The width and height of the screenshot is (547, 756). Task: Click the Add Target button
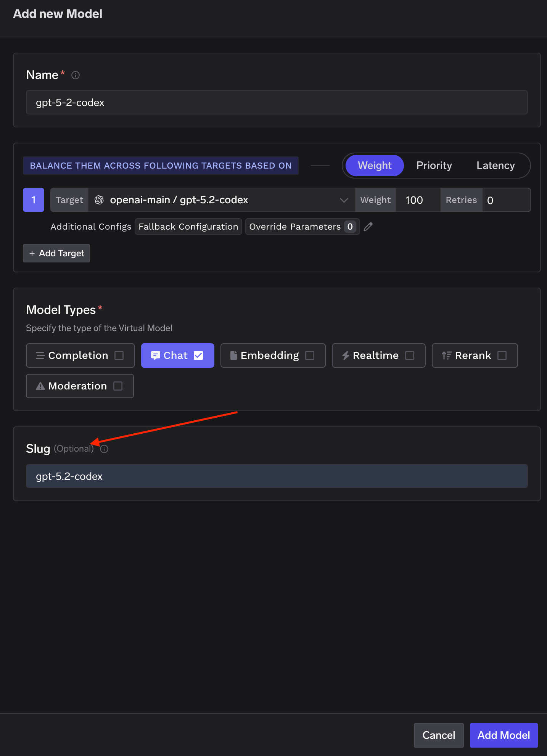point(56,253)
